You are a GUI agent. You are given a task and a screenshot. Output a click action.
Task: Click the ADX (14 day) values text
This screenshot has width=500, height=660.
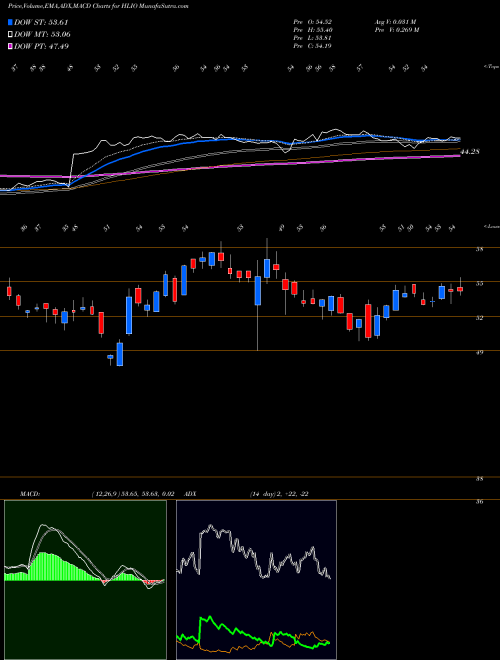(x=279, y=494)
